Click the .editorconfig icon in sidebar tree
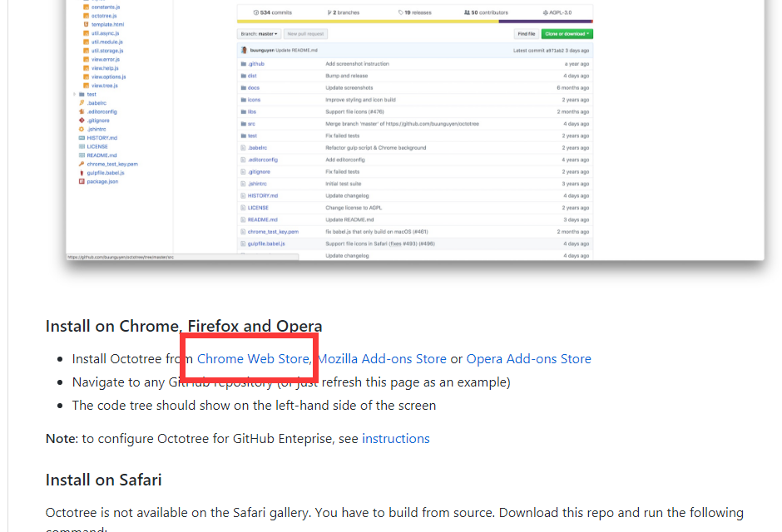Viewport: 782px width, 532px height. (x=82, y=111)
